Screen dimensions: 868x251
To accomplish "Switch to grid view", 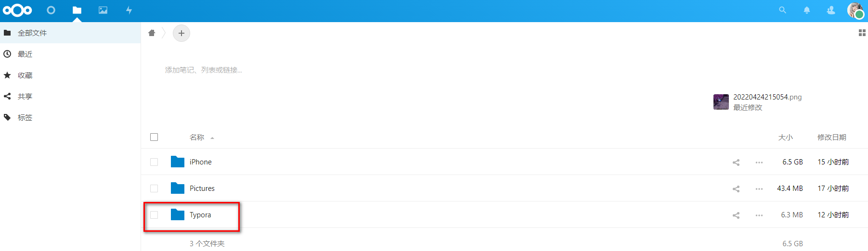I will (x=862, y=33).
